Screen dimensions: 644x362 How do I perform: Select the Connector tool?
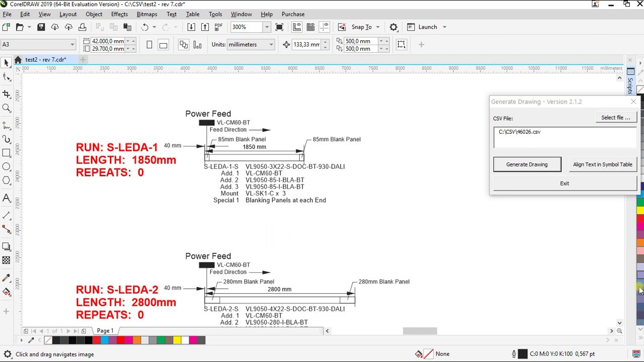pos(6,229)
